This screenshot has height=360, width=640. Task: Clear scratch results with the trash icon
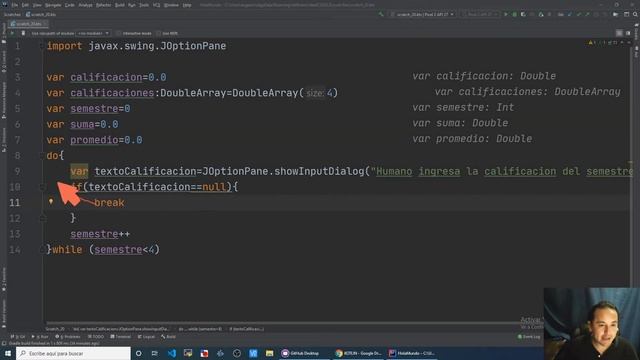[x=23, y=33]
